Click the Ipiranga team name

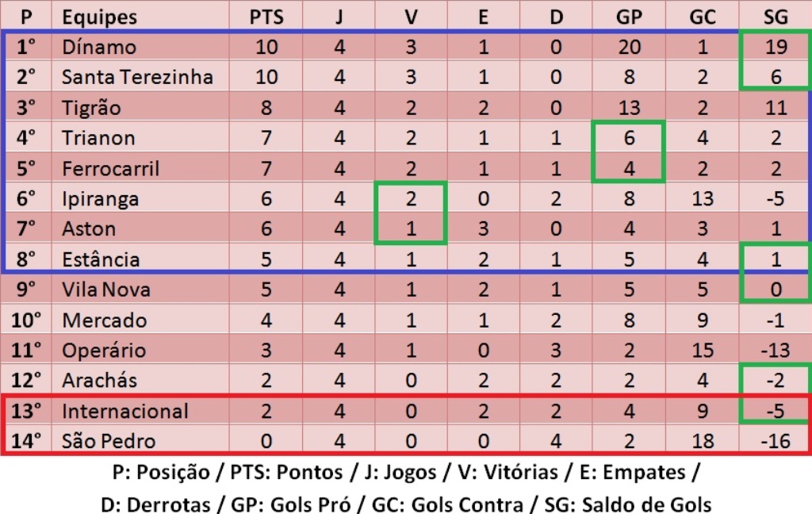[100, 199]
